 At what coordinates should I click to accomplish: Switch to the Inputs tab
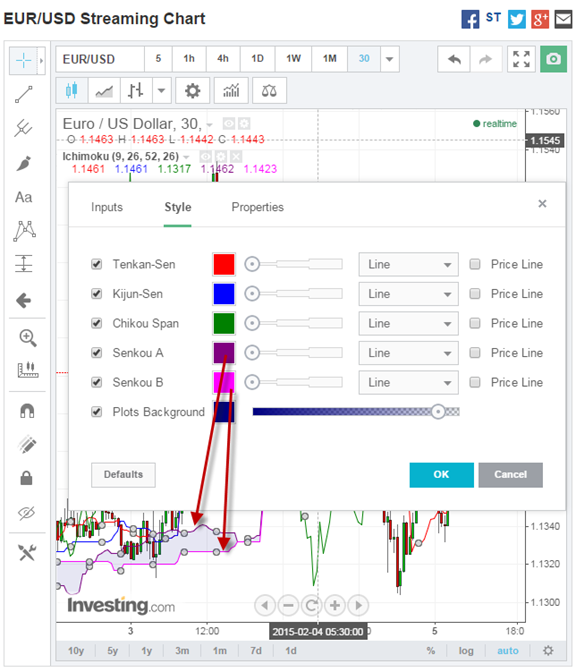click(x=107, y=207)
